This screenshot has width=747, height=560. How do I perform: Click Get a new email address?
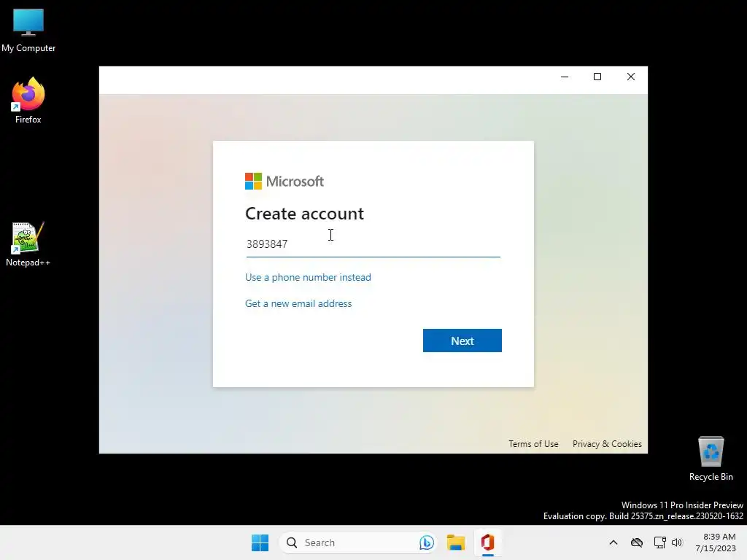[x=298, y=303]
